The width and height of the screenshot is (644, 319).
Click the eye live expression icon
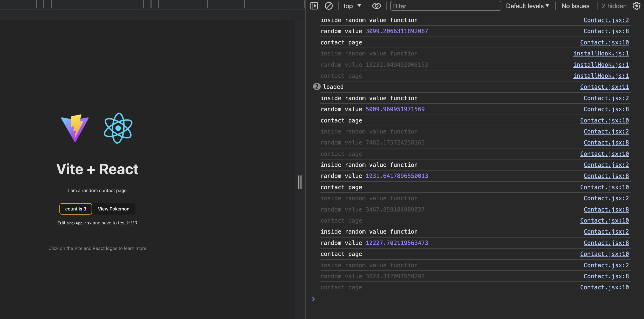coord(376,6)
